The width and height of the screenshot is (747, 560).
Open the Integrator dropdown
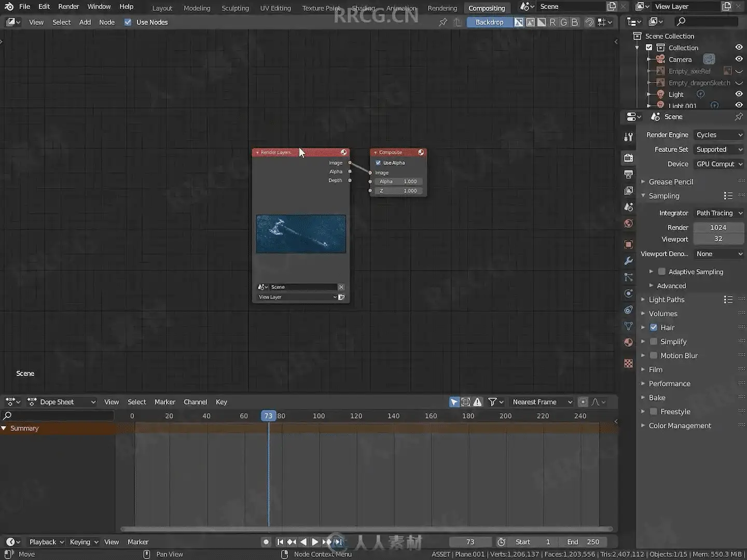coord(719,213)
